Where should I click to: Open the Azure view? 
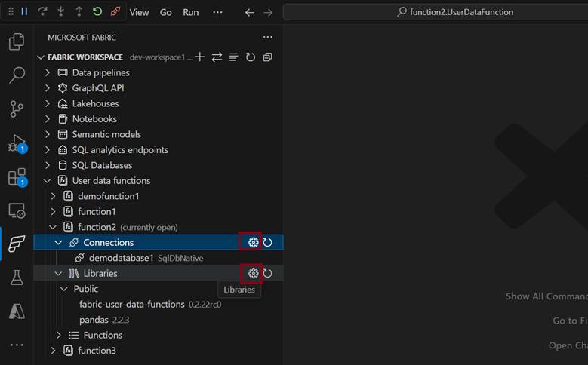click(x=17, y=311)
